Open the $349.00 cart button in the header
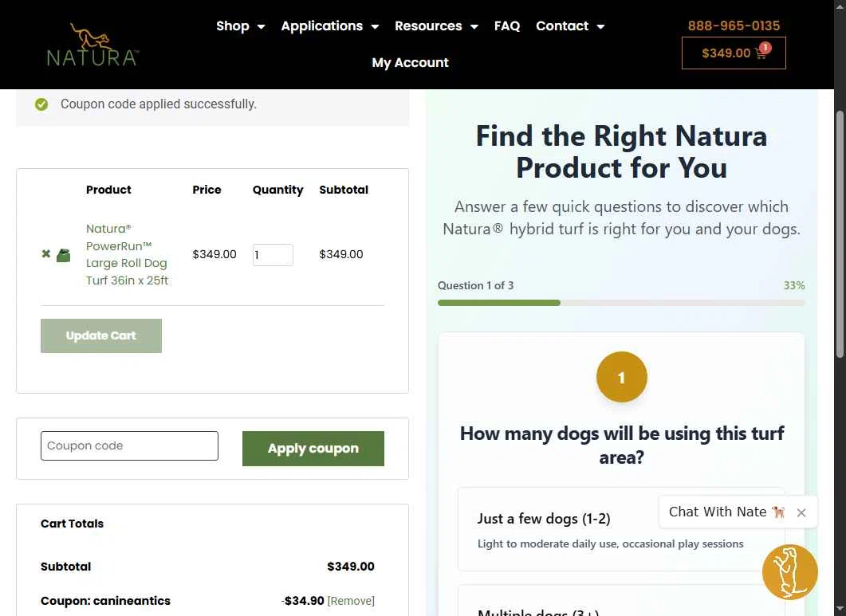Image resolution: width=846 pixels, height=616 pixels. point(734,53)
